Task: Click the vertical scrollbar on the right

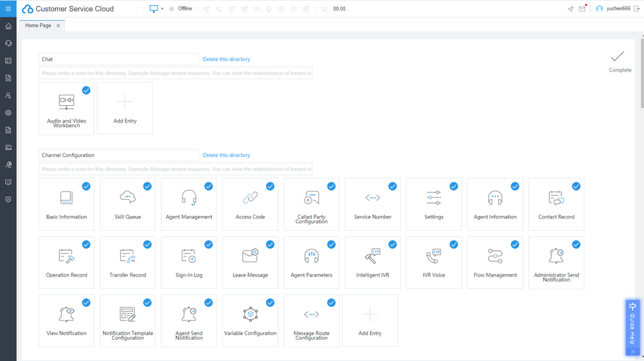Action: click(x=642, y=74)
